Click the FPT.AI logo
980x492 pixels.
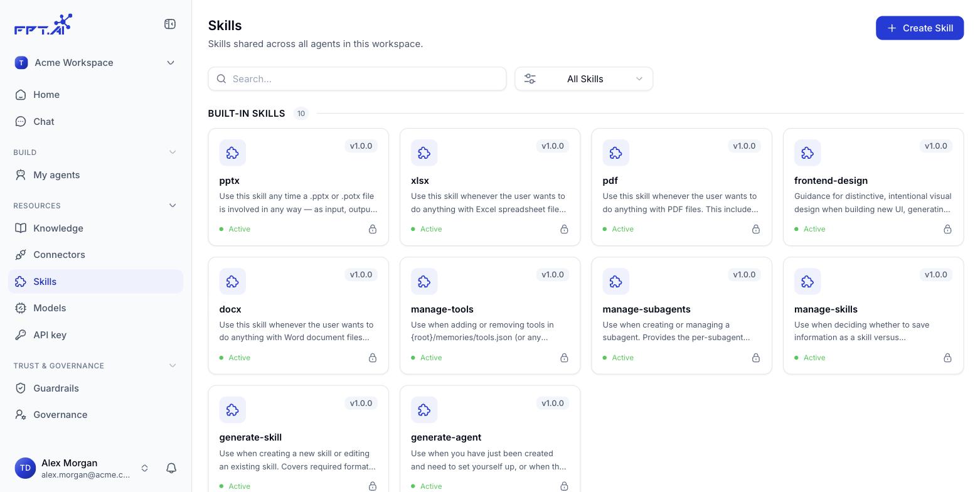[43, 24]
